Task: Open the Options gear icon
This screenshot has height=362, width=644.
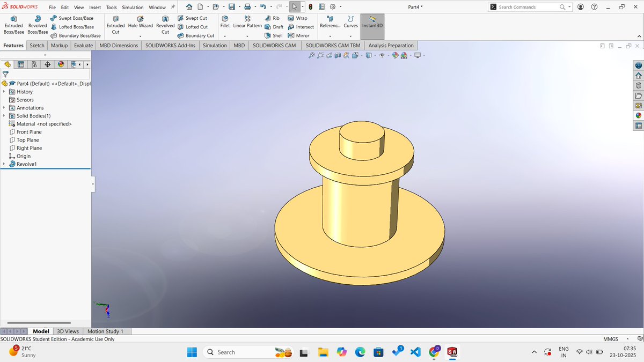Action: (x=333, y=7)
